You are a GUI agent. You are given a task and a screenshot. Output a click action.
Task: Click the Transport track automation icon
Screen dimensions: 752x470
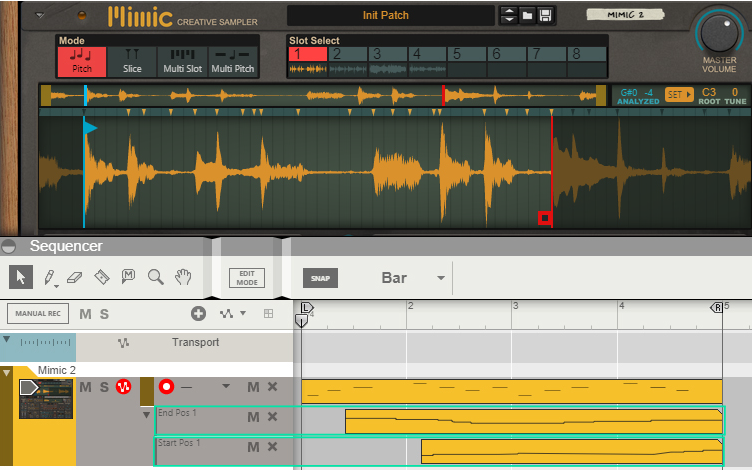click(x=124, y=342)
